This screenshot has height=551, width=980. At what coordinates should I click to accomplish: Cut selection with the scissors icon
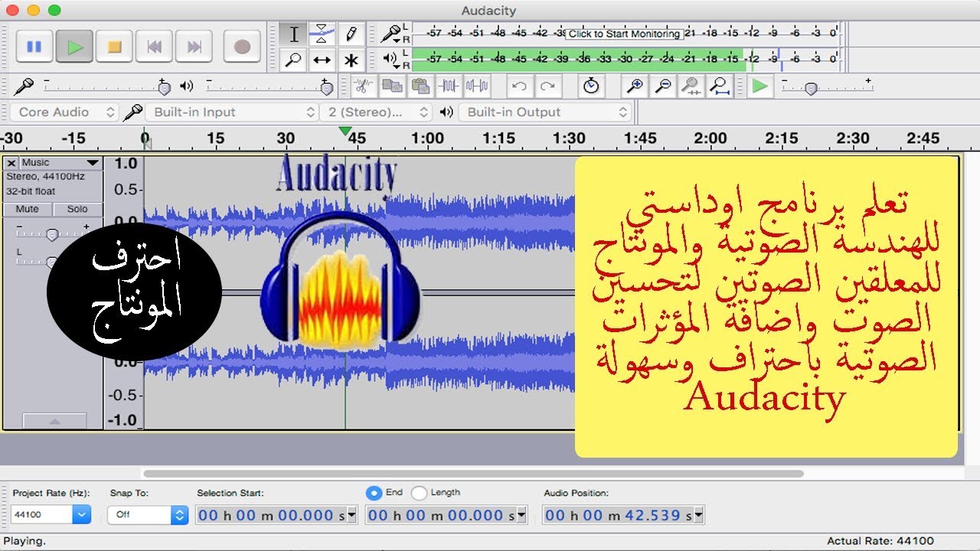click(364, 86)
